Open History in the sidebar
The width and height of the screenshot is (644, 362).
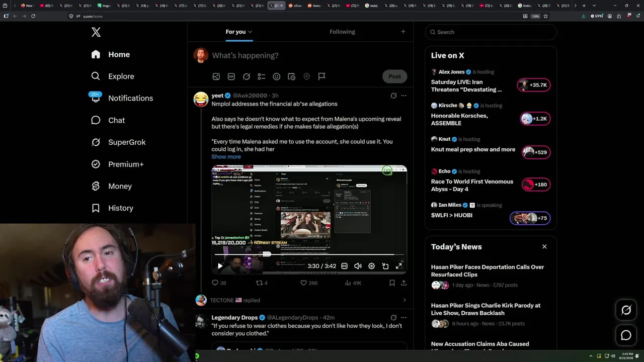coord(113,208)
